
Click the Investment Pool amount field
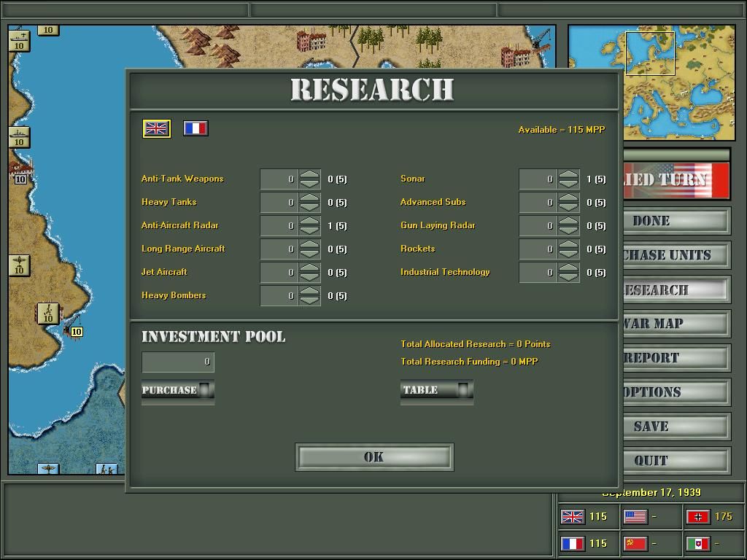coord(177,362)
